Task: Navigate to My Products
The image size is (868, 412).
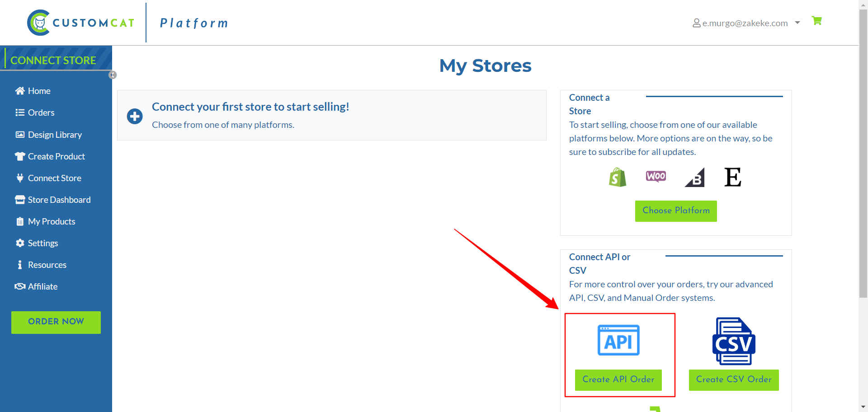Action: tap(51, 221)
